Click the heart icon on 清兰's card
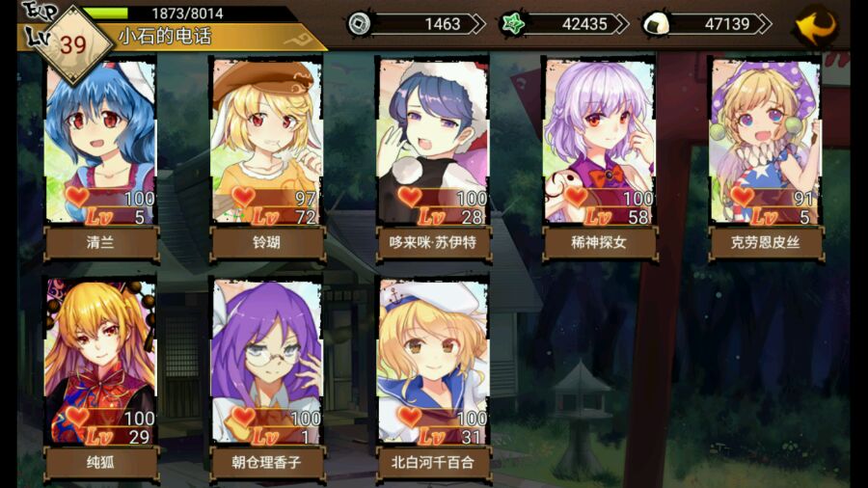This screenshot has width=868, height=488. coord(77,196)
